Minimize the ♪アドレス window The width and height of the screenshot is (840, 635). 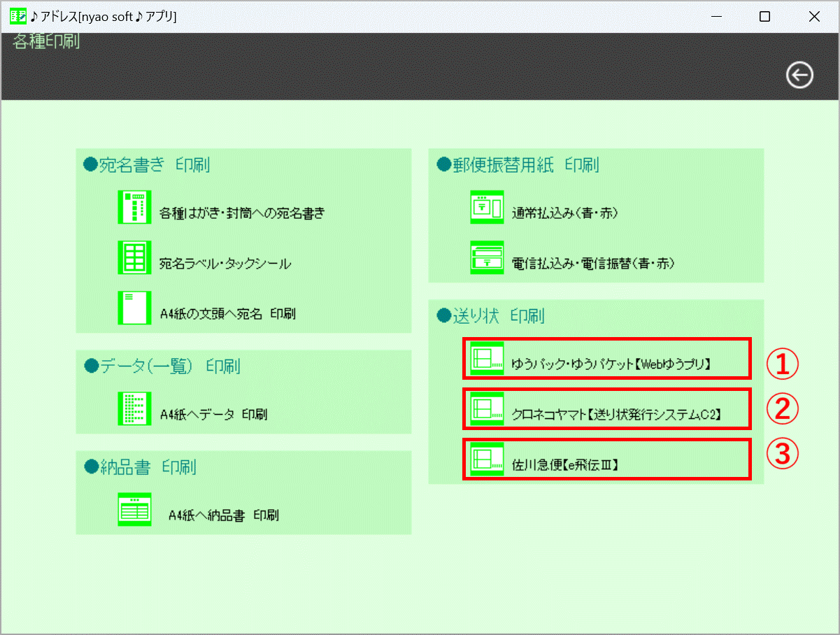pos(716,16)
